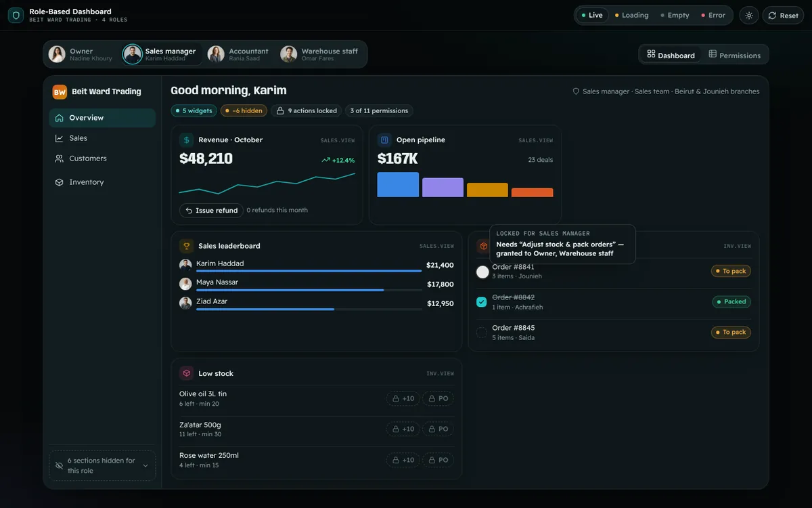Viewport: 812px width, 508px height.
Task: Open Overview in the sidebar
Action: point(102,118)
